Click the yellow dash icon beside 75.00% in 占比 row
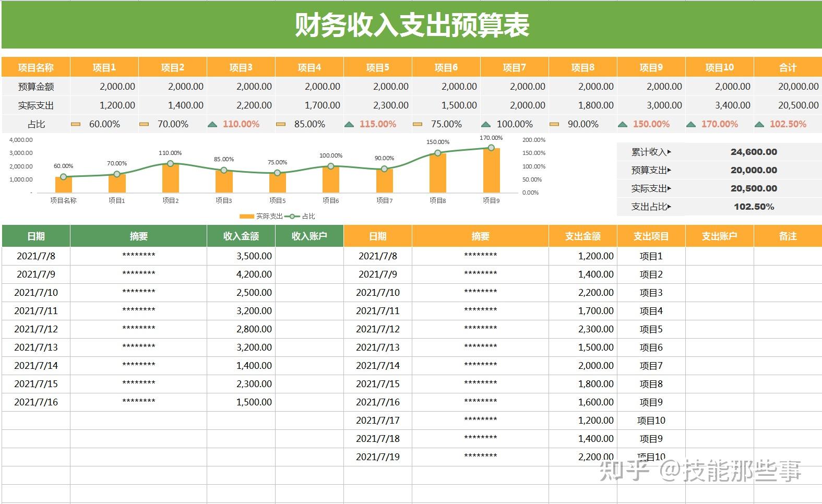 point(418,124)
